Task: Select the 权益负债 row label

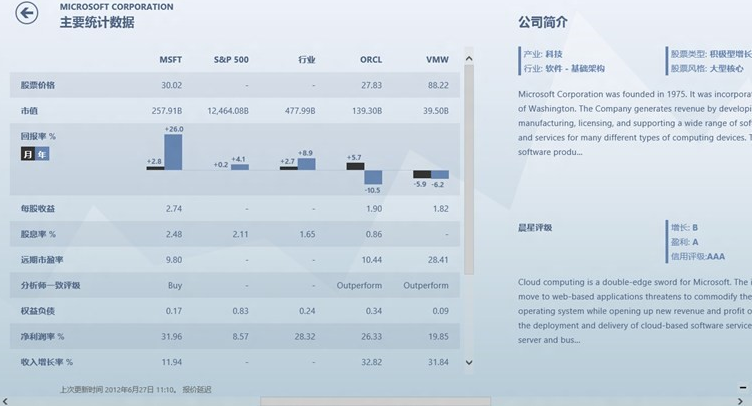Action: click(38, 311)
